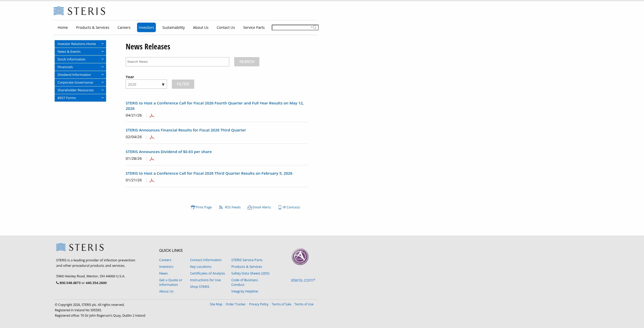
Task: Open PDF for the 01/21/26 conference call release
Action: 152,180
